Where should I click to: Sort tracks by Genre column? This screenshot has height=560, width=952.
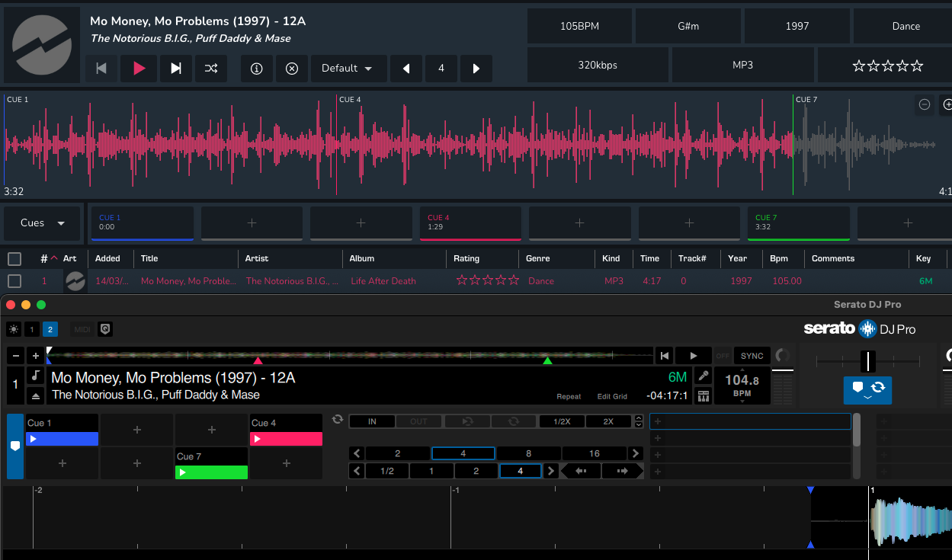coord(537,259)
